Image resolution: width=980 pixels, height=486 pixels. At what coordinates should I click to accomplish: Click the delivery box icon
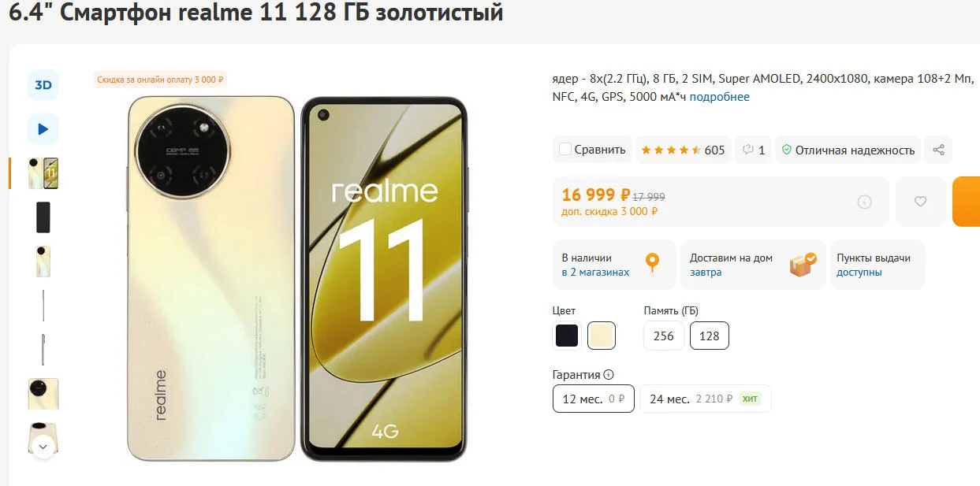(x=803, y=264)
